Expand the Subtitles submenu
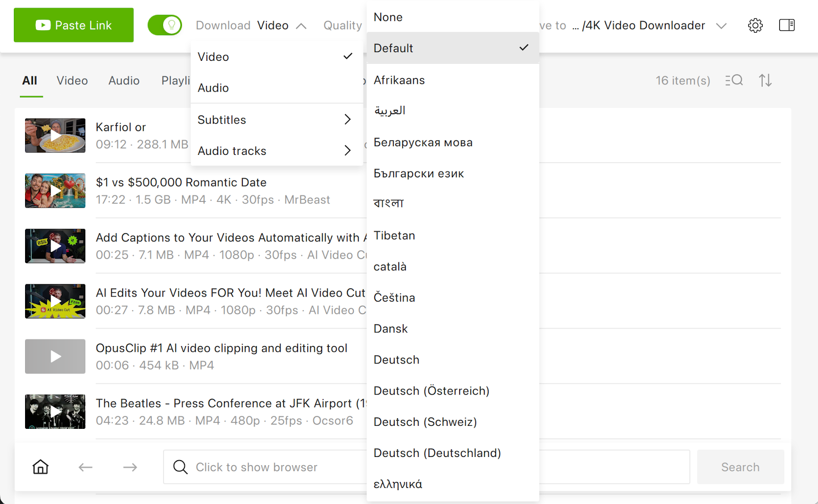 (x=277, y=120)
